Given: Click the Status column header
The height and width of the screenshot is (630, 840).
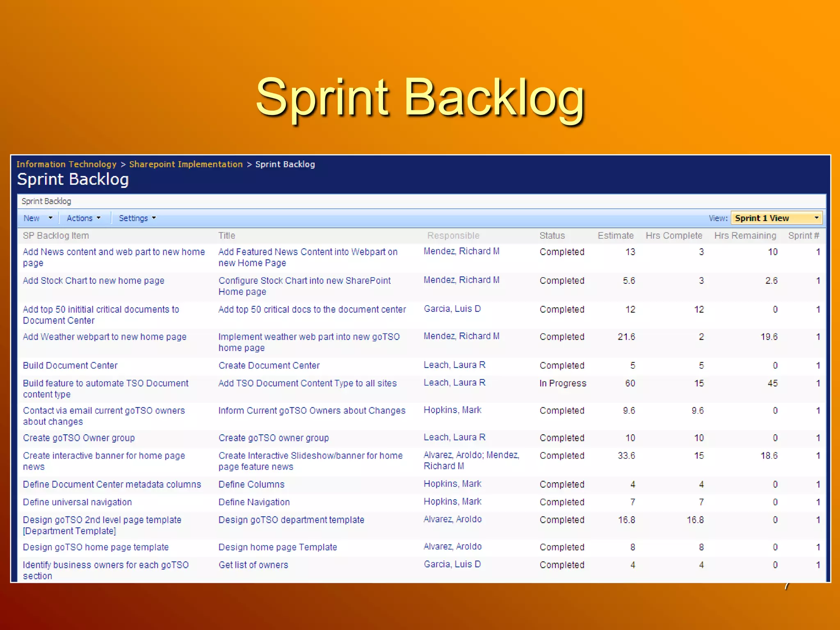Looking at the screenshot, I should tap(552, 236).
